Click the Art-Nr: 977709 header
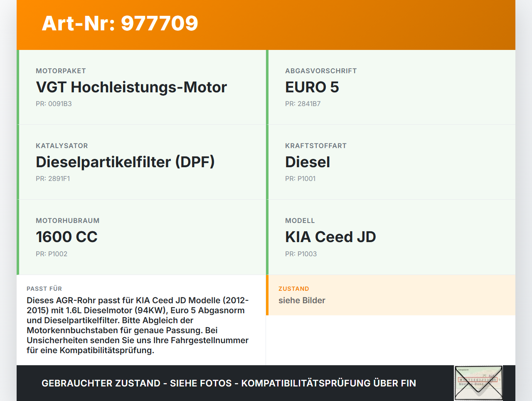Viewport: 532px width, 401px height. [x=120, y=24]
